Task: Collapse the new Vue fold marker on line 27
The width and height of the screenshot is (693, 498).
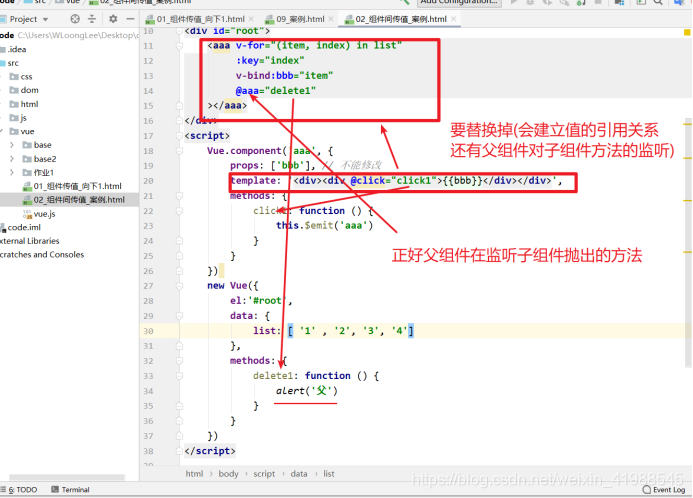Action: [179, 286]
